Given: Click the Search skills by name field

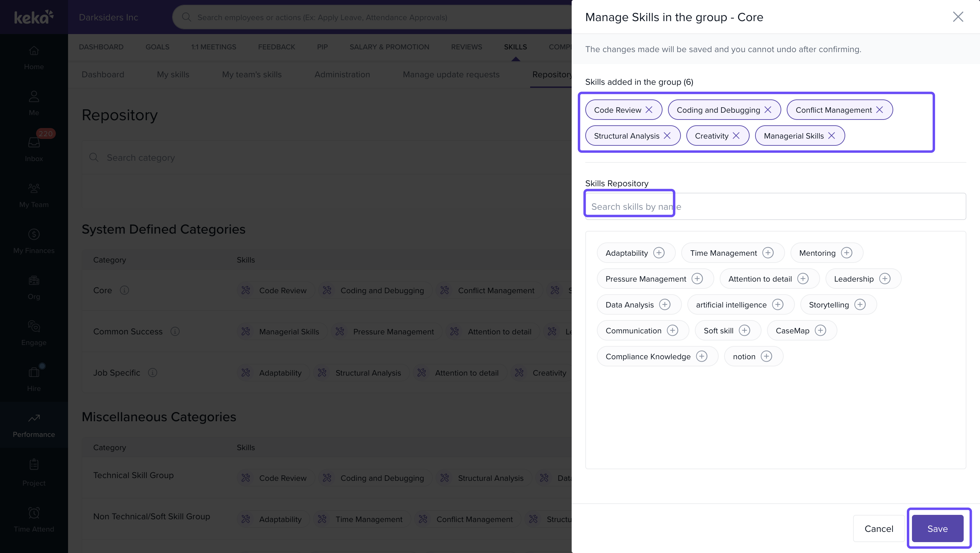Looking at the screenshot, I should point(775,207).
